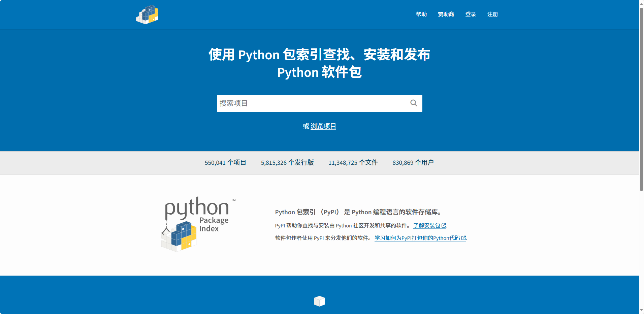Click the PyPI logo in the header

point(147,14)
